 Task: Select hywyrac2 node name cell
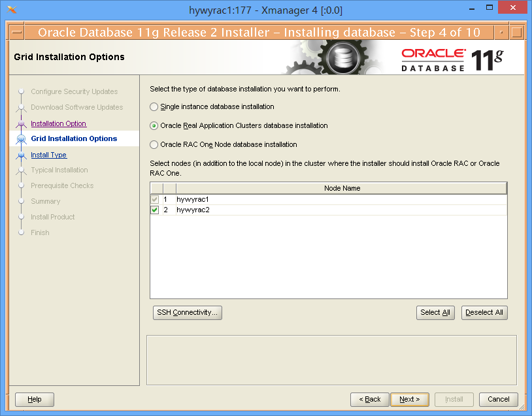click(x=341, y=210)
